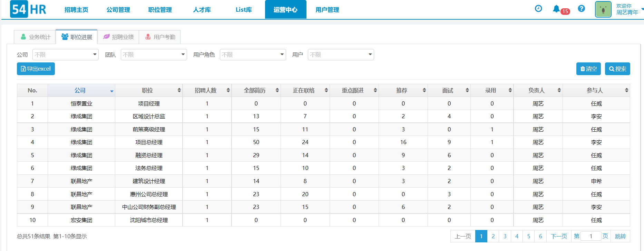
Task: Open the user menu caret beside 周艺青年
Action: pyautogui.click(x=642, y=9)
